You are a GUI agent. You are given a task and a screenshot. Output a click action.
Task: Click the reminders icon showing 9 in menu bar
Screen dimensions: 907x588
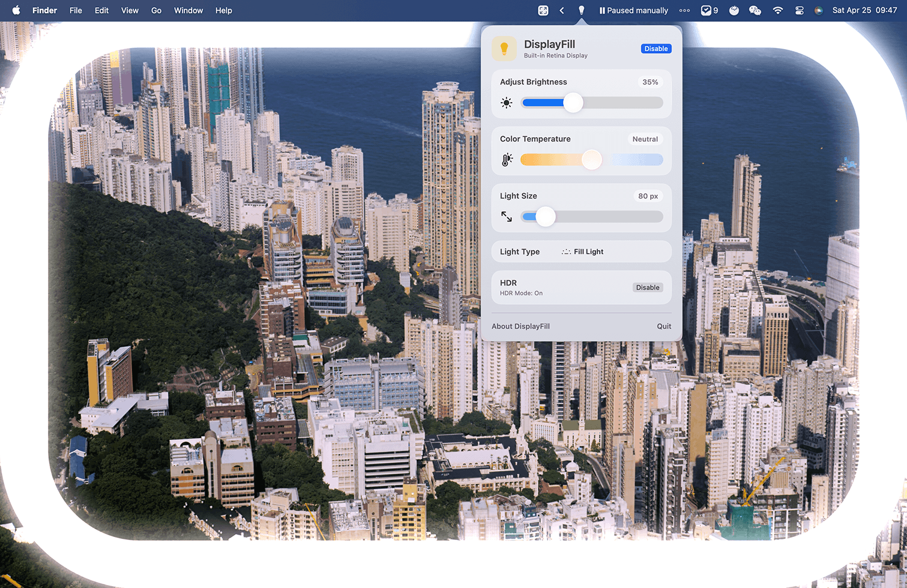tap(708, 10)
